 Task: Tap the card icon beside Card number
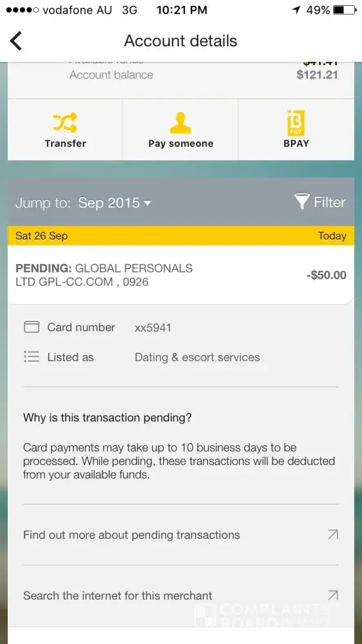click(x=32, y=327)
